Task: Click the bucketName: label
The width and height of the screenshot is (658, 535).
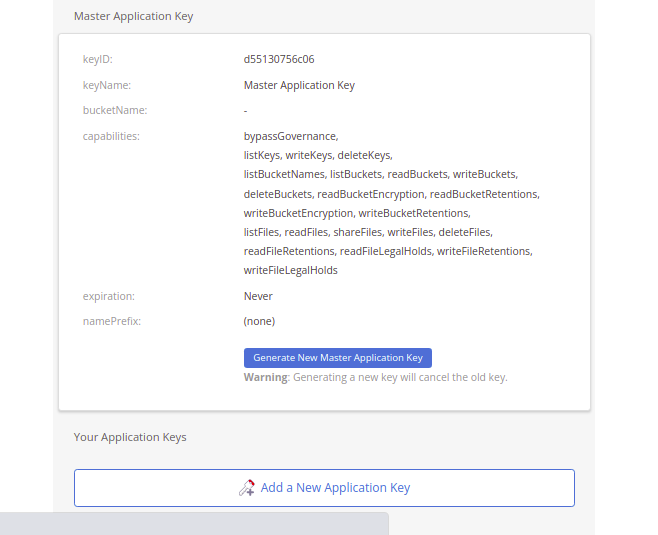Action: tap(115, 110)
